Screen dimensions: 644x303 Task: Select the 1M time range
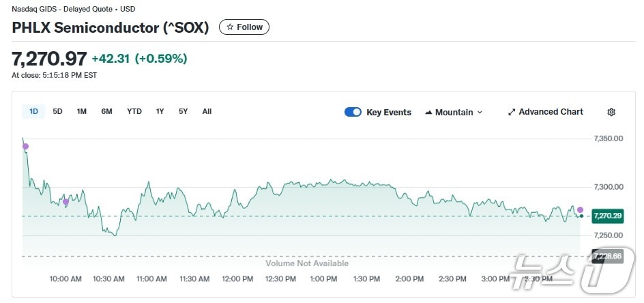(x=82, y=111)
